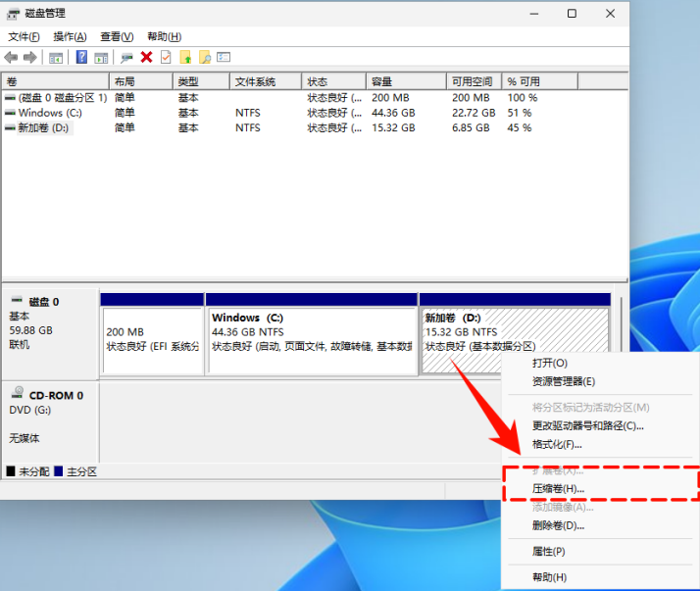The width and height of the screenshot is (700, 591).
Task: Click the disk drive connect toolbar icon
Action: (x=126, y=58)
